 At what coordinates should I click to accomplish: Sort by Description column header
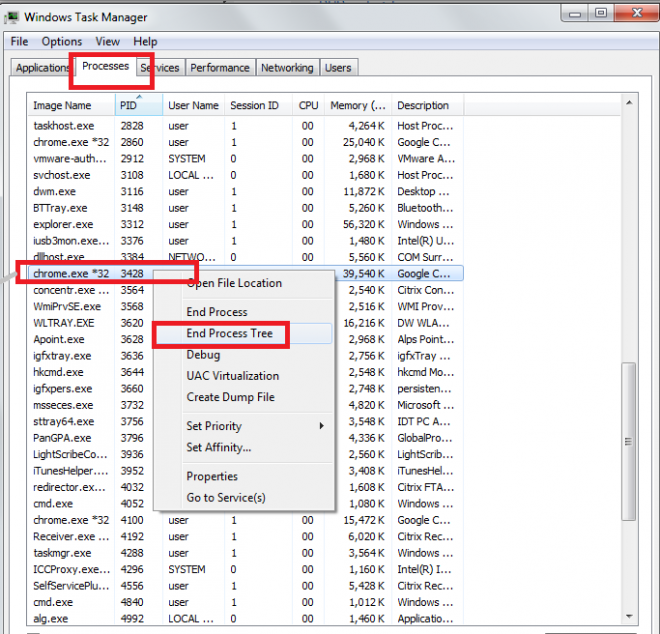coord(428,105)
